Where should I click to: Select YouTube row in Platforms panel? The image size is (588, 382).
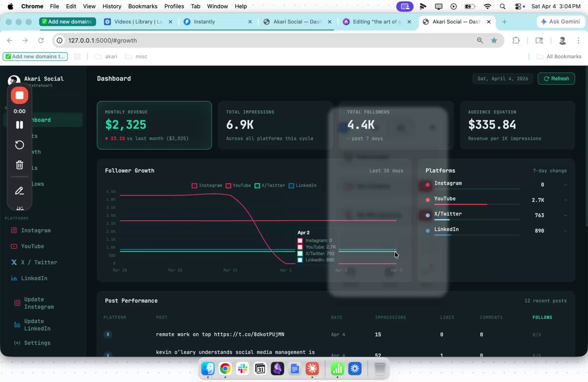click(x=496, y=200)
